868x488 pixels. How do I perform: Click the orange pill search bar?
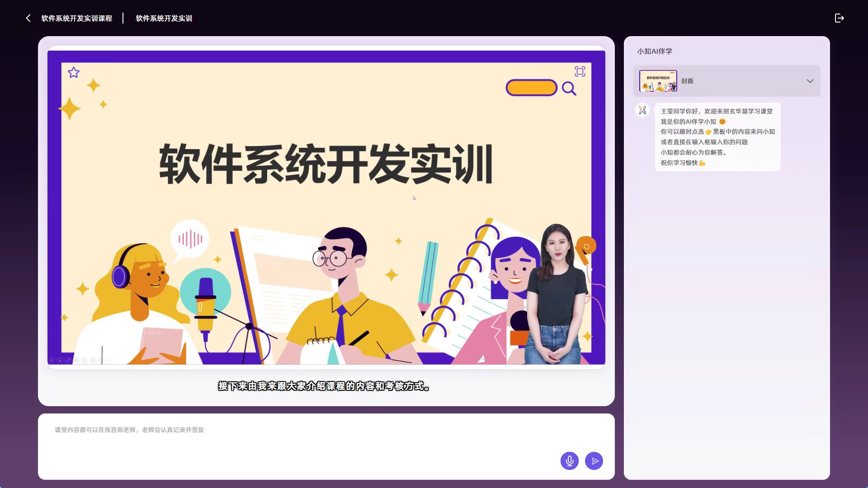click(x=531, y=88)
